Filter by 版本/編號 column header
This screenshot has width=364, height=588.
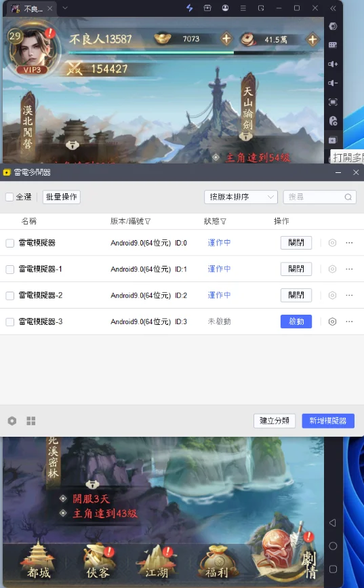130,221
